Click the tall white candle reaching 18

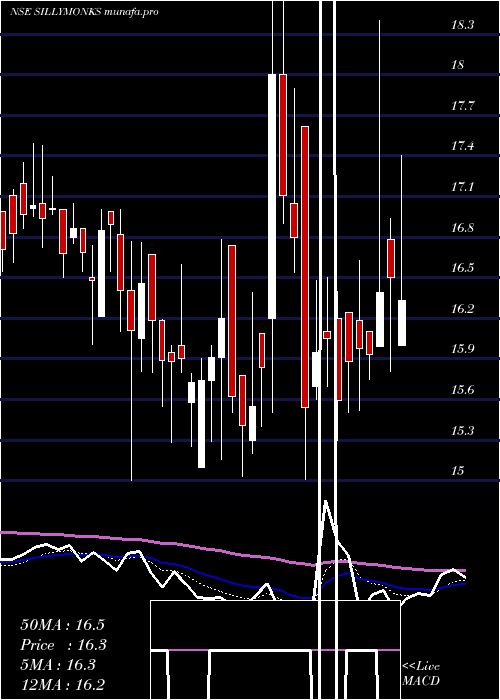[x=272, y=196]
